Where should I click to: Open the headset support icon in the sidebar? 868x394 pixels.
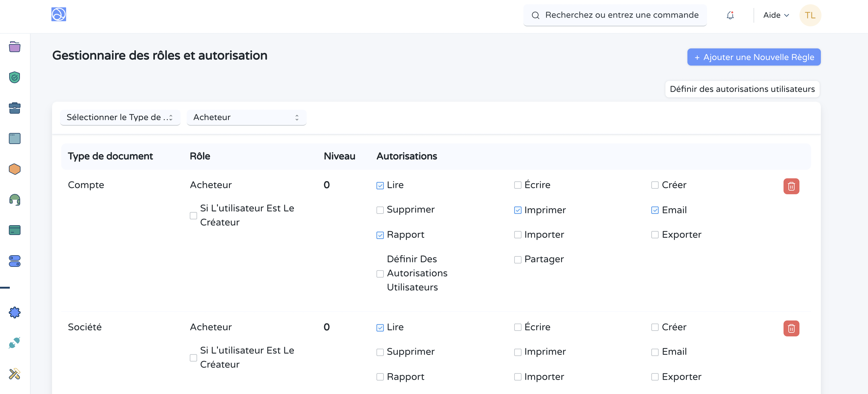[14, 200]
